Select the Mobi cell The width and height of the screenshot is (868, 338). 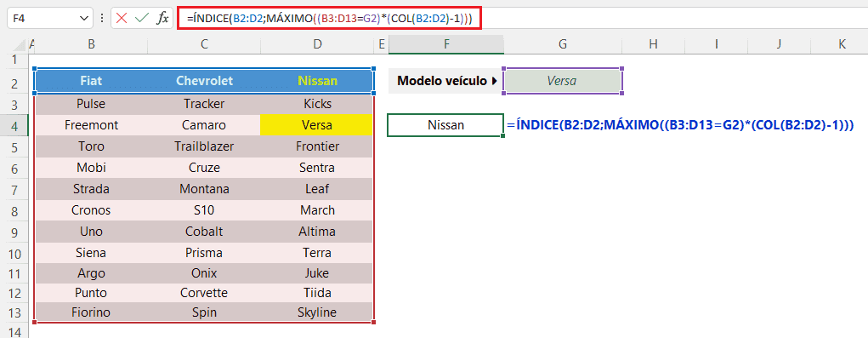[x=91, y=168]
